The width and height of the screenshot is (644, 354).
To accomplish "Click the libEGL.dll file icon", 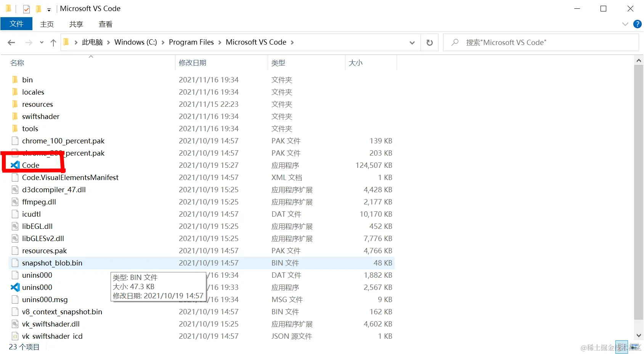I will (15, 226).
